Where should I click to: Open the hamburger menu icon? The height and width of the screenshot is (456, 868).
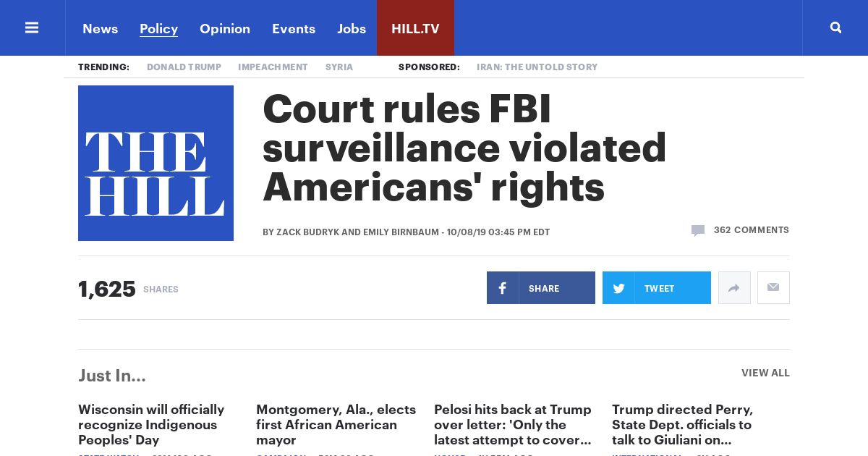(x=32, y=28)
